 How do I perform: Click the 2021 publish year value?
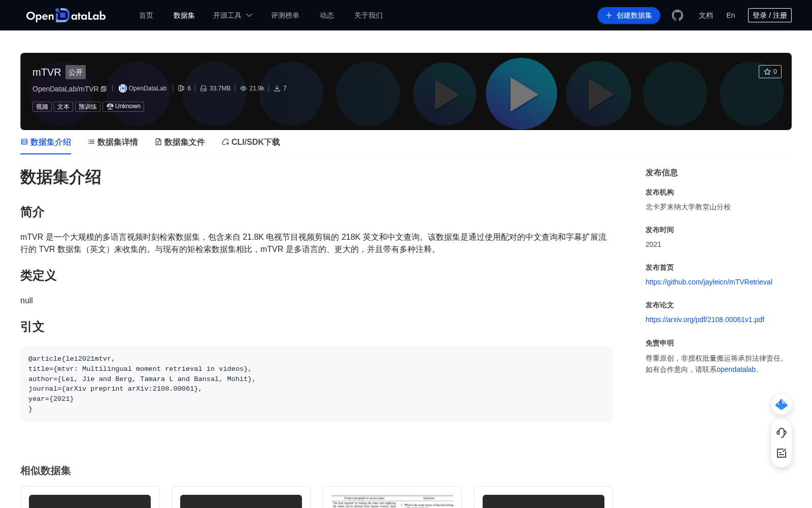coord(653,244)
